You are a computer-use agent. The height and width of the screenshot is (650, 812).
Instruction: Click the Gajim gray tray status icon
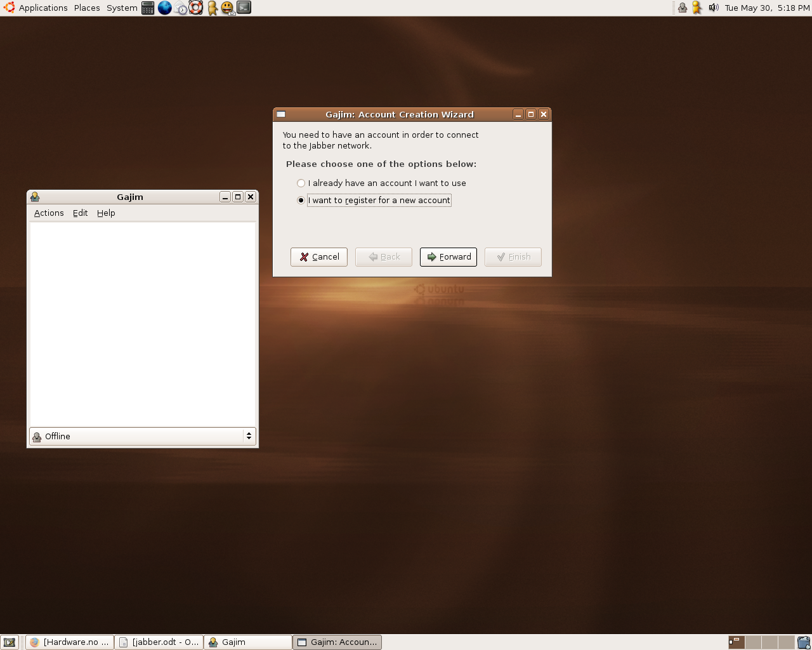pyautogui.click(x=683, y=8)
